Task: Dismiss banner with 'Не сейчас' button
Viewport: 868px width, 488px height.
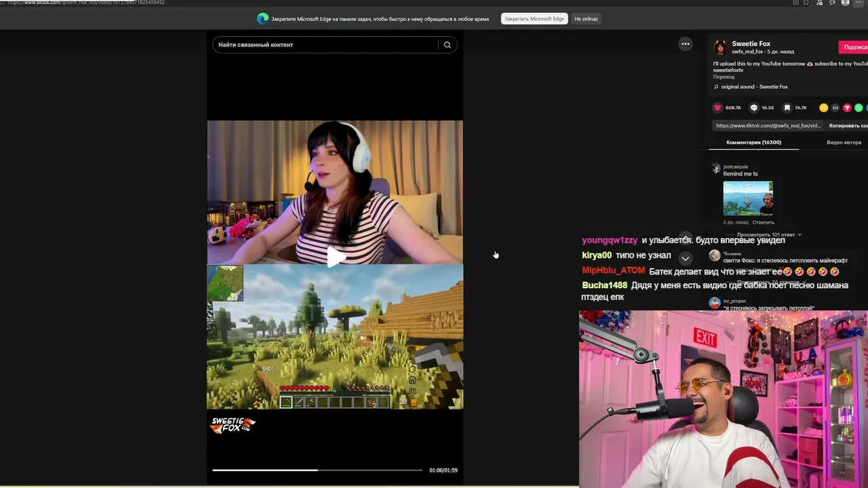Action: pos(586,19)
